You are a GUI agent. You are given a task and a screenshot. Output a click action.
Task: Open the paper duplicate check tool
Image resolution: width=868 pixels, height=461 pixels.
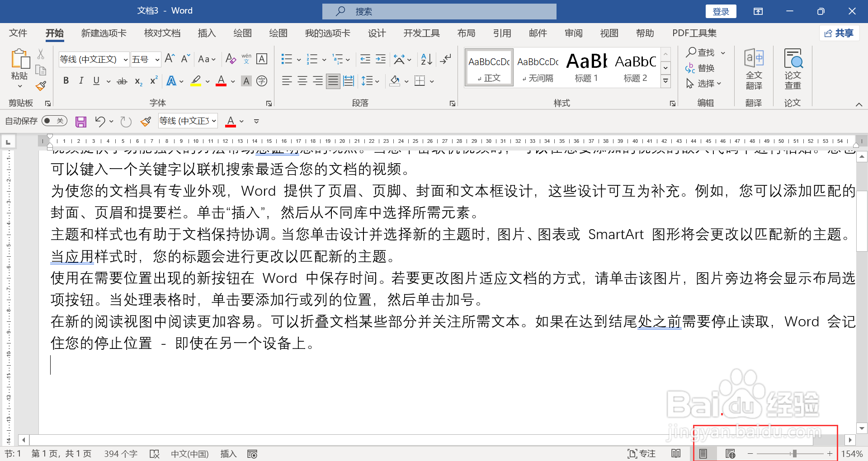coord(793,69)
